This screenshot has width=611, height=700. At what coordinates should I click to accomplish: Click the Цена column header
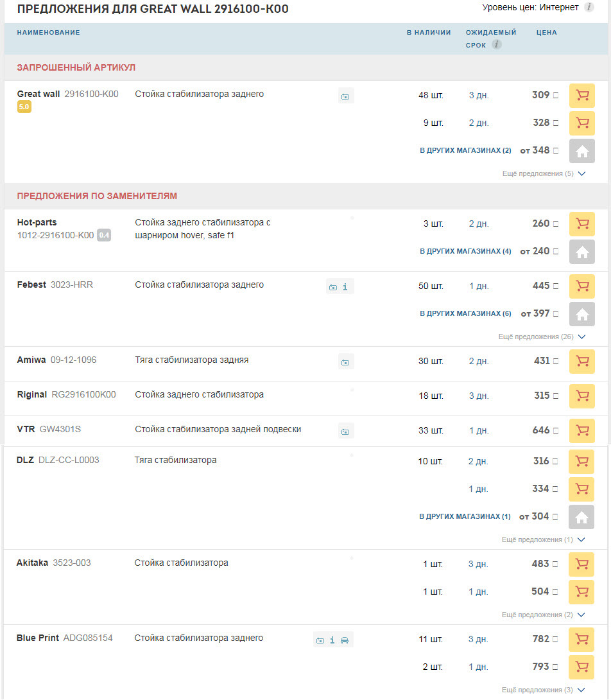(547, 33)
